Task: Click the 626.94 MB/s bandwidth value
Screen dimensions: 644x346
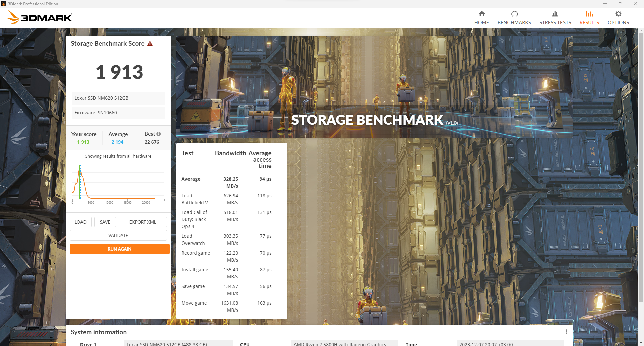Action: (231, 199)
